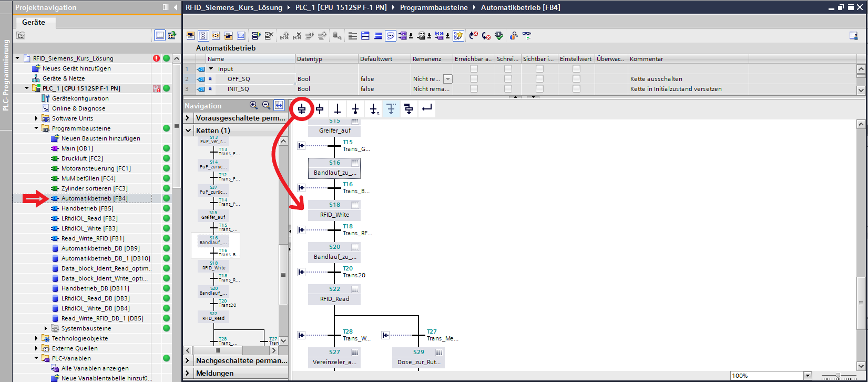Select the Geräte tab
Viewport: 868px width, 382px height.
[x=34, y=22]
